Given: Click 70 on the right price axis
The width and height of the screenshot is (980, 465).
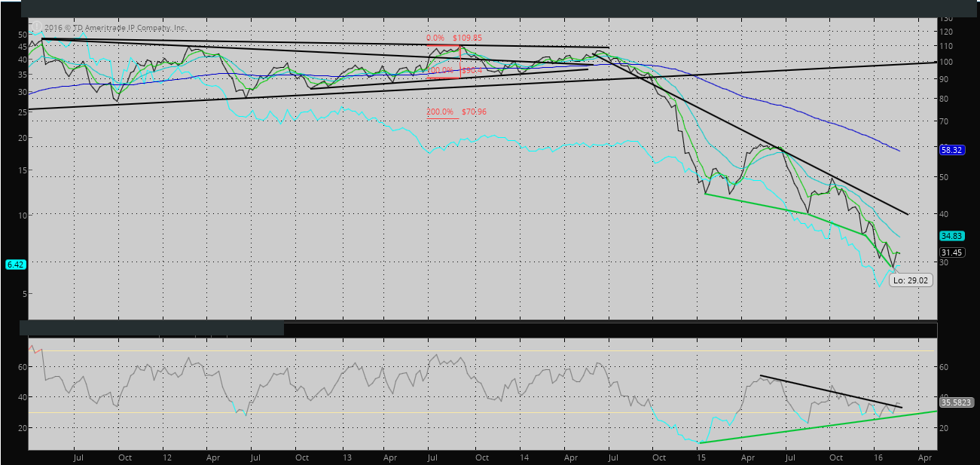Looking at the screenshot, I should (945, 121).
